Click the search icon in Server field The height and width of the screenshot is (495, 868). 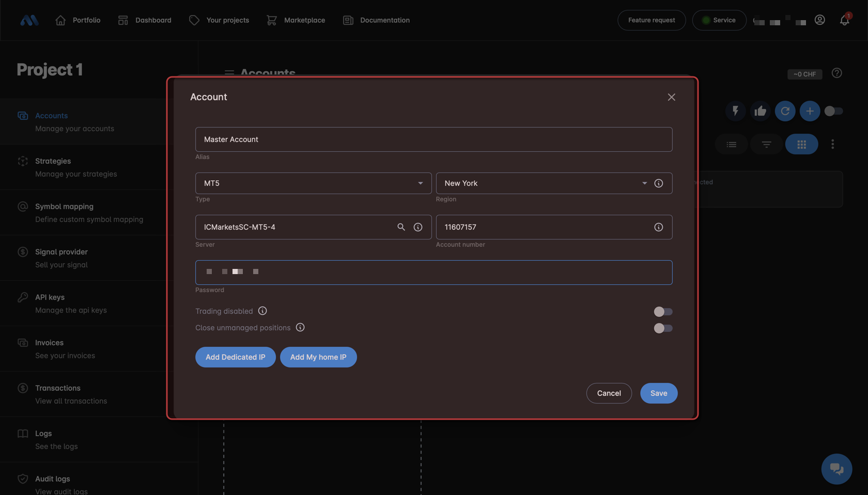[401, 227]
